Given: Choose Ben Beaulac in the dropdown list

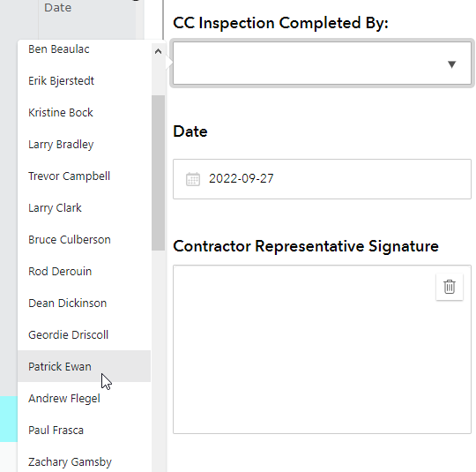Looking at the screenshot, I should (x=84, y=49).
